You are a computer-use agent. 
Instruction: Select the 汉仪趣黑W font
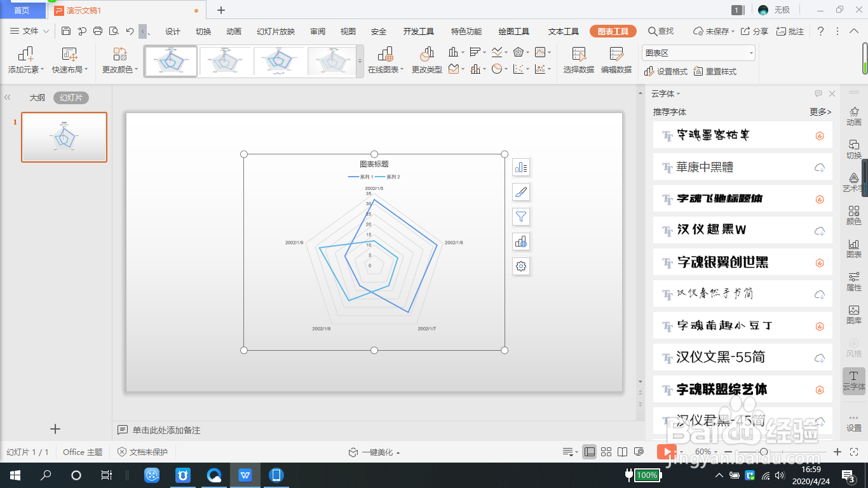coord(742,230)
